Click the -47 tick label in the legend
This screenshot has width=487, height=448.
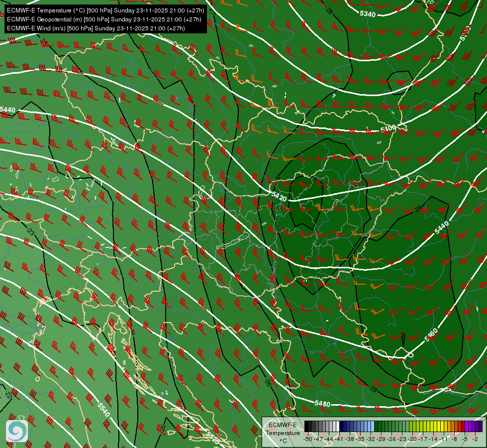[x=318, y=440]
